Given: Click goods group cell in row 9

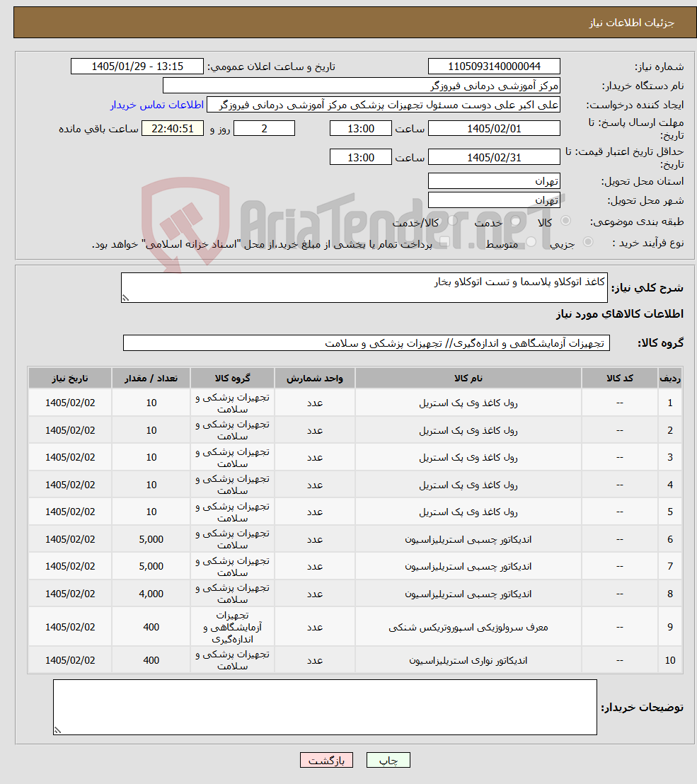Looking at the screenshot, I should coord(233,627).
